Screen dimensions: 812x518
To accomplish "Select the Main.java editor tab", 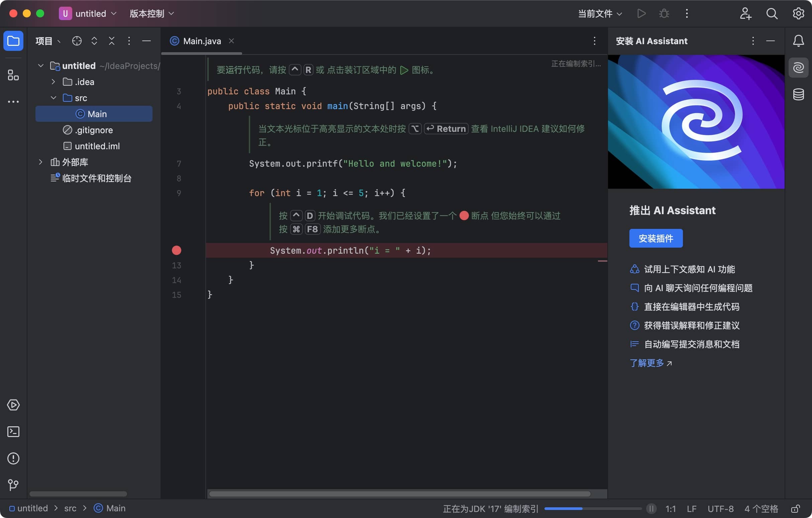I will pyautogui.click(x=202, y=41).
